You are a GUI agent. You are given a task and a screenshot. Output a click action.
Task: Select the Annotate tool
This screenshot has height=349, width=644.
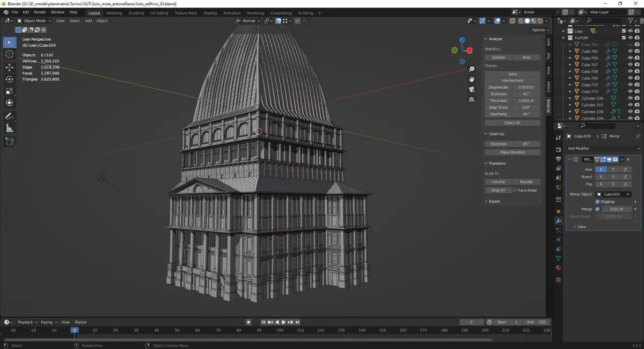coord(9,116)
